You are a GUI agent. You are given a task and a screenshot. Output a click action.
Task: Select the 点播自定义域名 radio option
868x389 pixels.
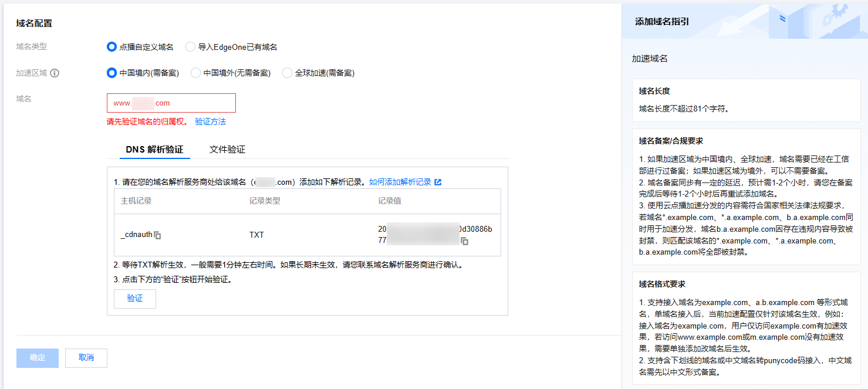click(x=112, y=46)
